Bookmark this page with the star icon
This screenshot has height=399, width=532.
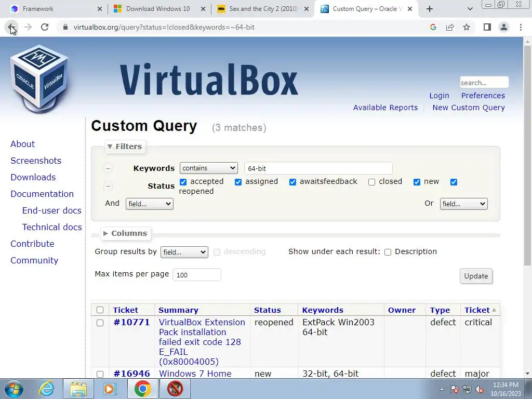click(x=467, y=27)
